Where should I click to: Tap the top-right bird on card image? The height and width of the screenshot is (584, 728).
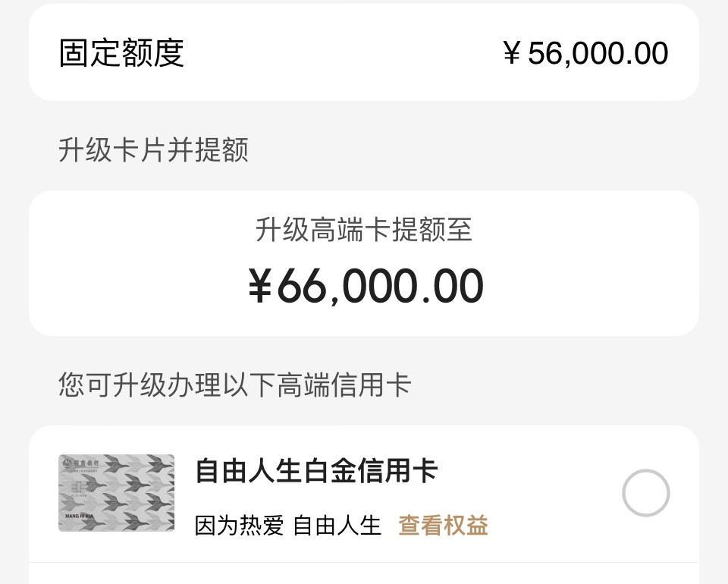pos(158,463)
